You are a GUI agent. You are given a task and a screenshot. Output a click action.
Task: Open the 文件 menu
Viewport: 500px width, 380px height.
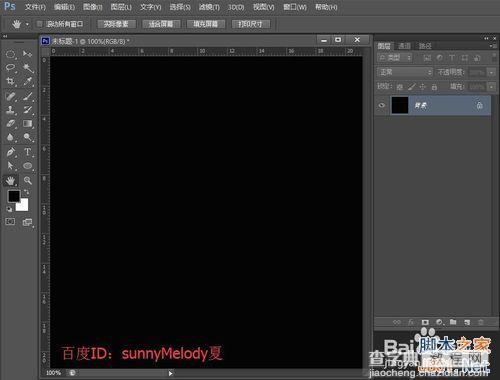pyautogui.click(x=35, y=7)
